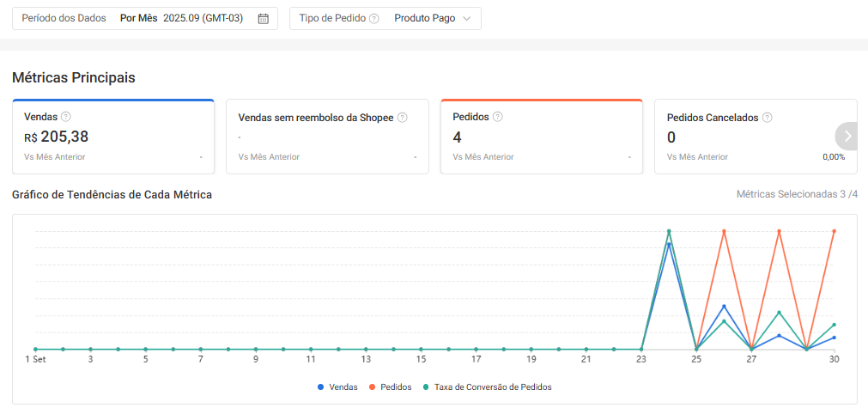This screenshot has width=868, height=408.
Task: Select the Pedidos Cancelados metric card
Action: 745,137
